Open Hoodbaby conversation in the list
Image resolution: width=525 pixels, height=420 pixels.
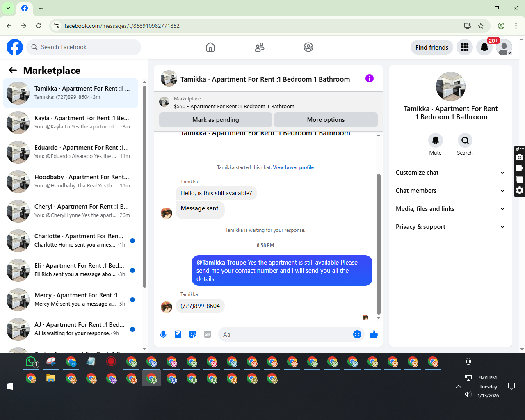click(x=71, y=182)
